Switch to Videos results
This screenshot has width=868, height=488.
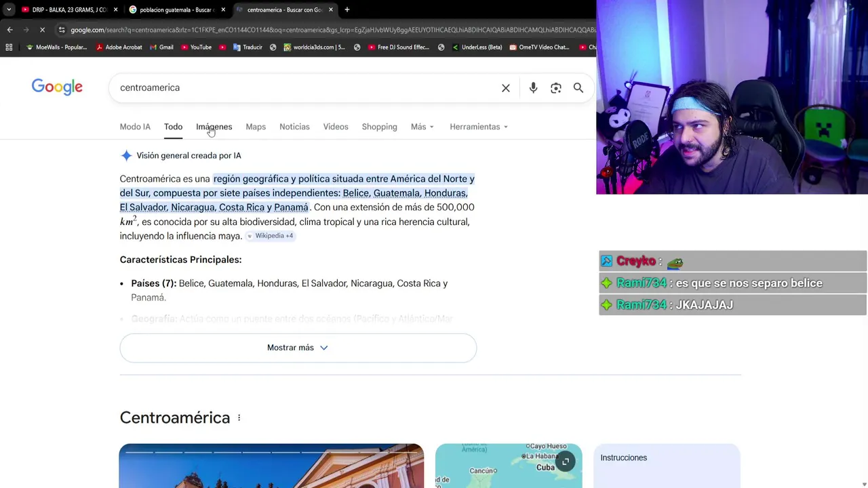tap(336, 127)
